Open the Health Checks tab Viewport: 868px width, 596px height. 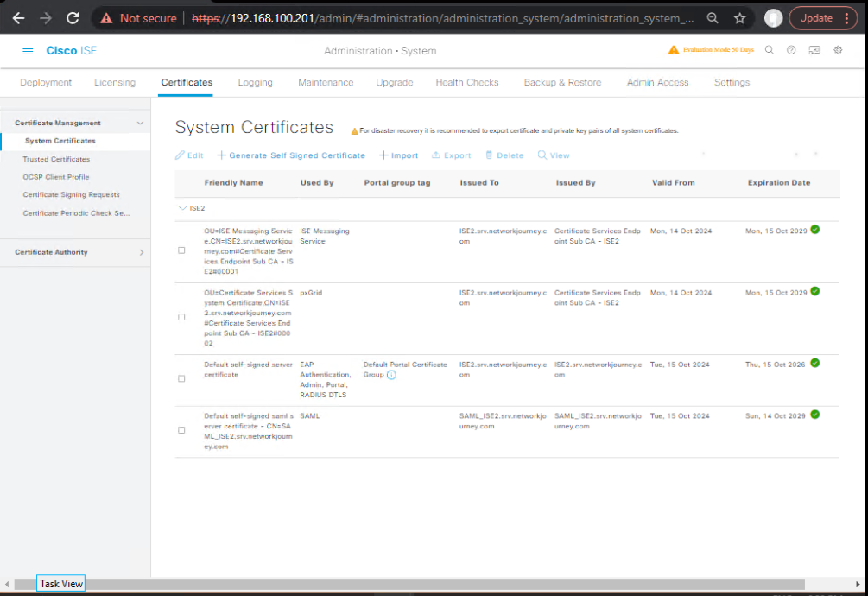[467, 82]
